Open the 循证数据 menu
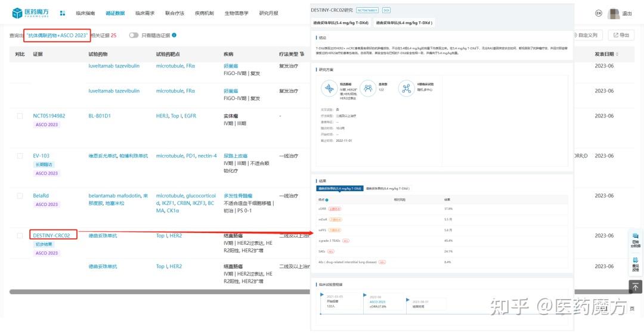The width and height of the screenshot is (644, 333). 115,13
